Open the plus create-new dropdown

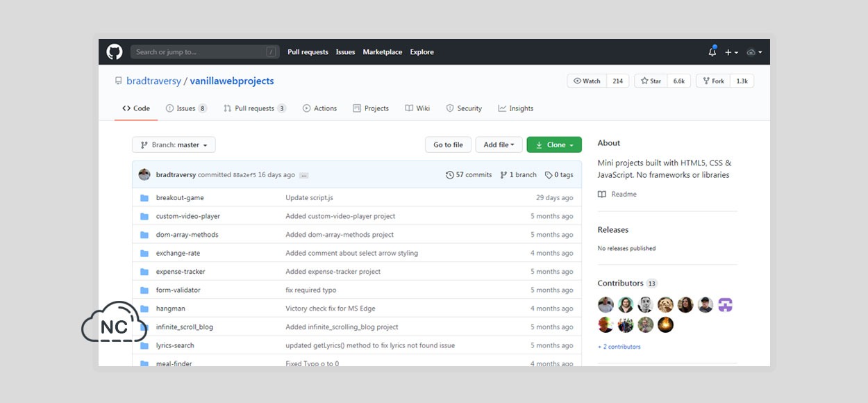[731, 52]
